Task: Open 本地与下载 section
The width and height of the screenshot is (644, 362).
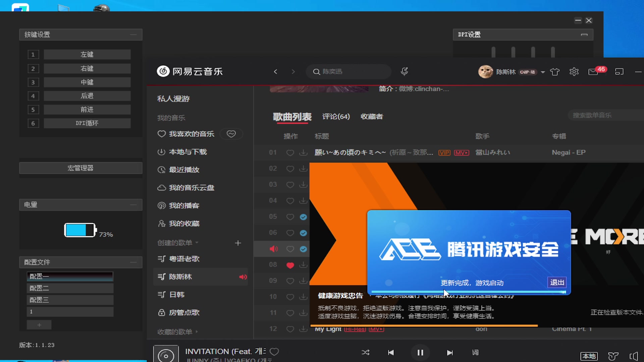Action: click(182, 152)
